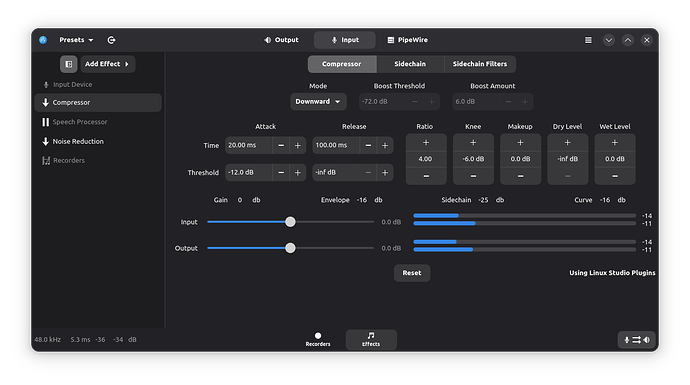
Task: Increase the Wet Level value
Action: (x=615, y=143)
